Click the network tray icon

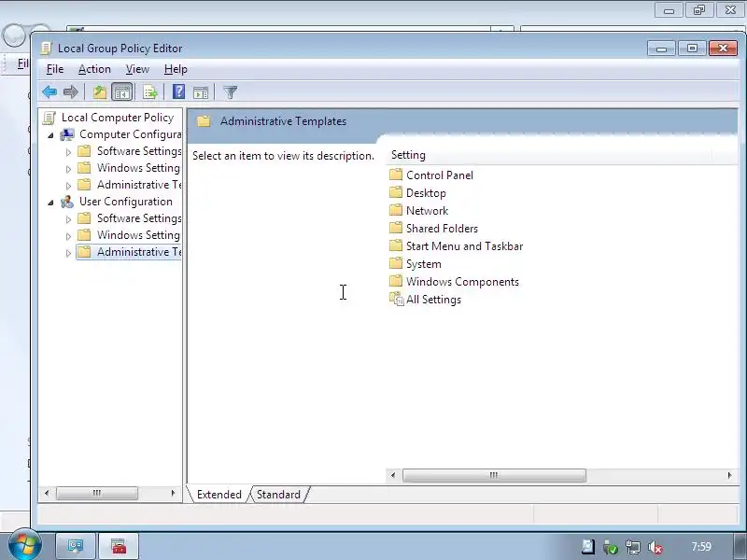(x=633, y=548)
